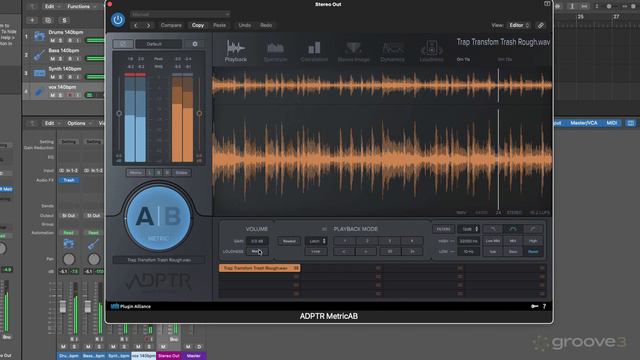Open the plugin setting name dropdown
The height and width of the screenshot is (360, 640).
coord(180,14)
